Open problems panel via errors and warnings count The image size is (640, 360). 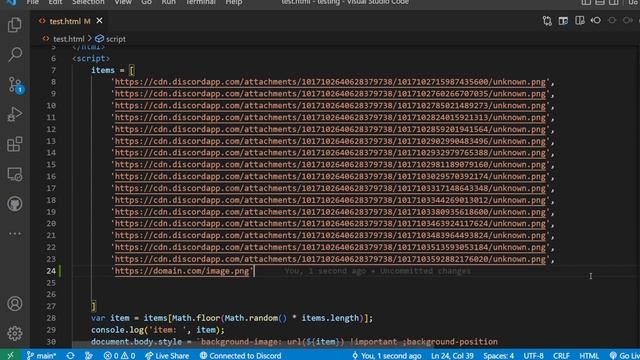[119, 356]
